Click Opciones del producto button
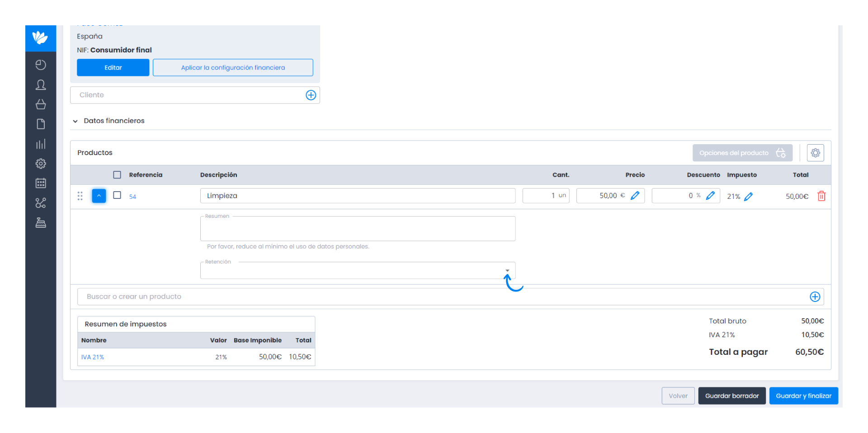Screen dimensions: 868x433 tap(742, 153)
